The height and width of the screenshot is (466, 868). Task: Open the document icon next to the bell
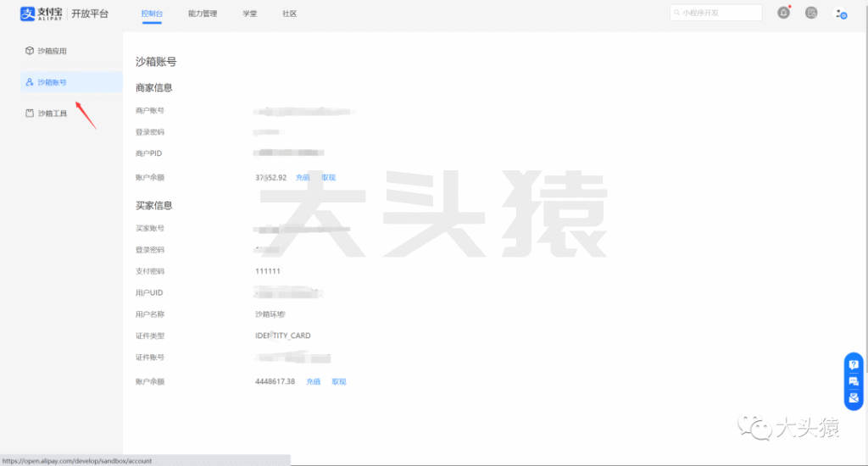[811, 13]
